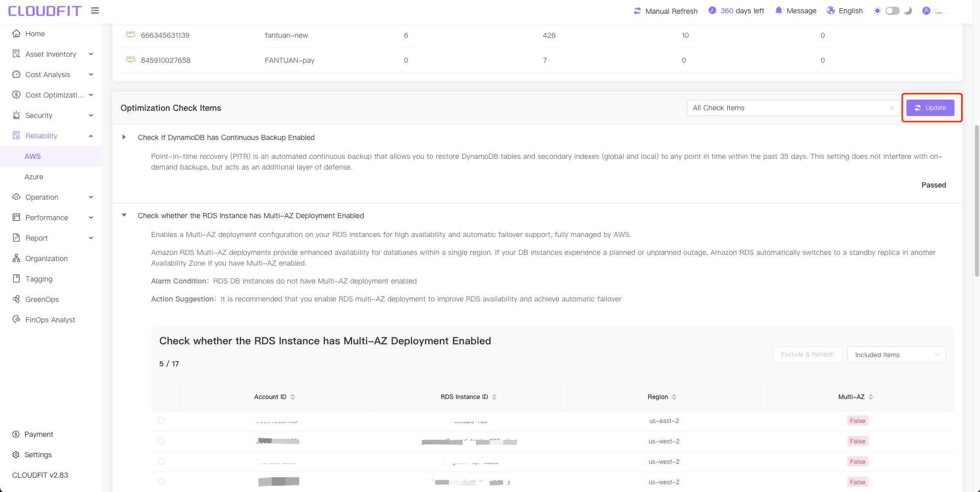The height and width of the screenshot is (492, 980).
Task: Click account ID 666345631139
Action: pyautogui.click(x=165, y=35)
